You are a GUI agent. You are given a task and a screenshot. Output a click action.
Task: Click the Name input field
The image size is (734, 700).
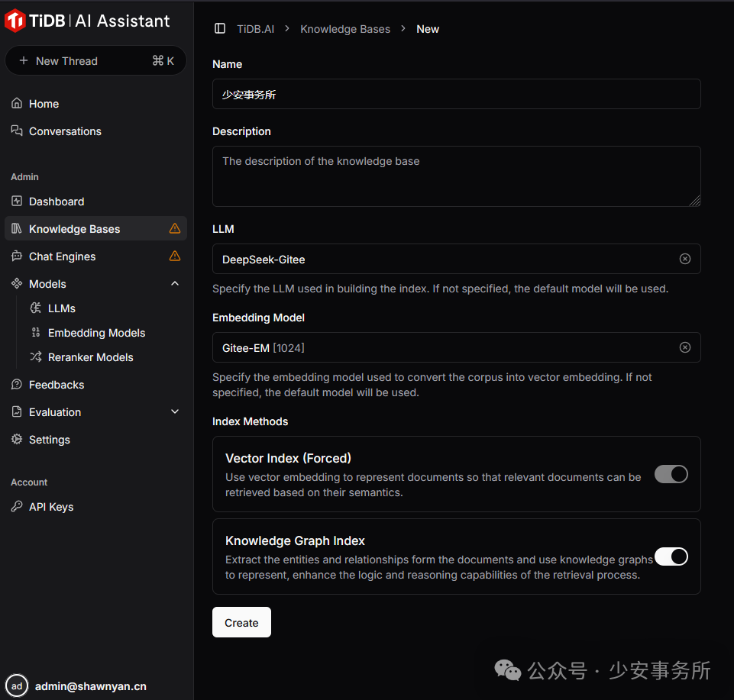[x=457, y=94]
